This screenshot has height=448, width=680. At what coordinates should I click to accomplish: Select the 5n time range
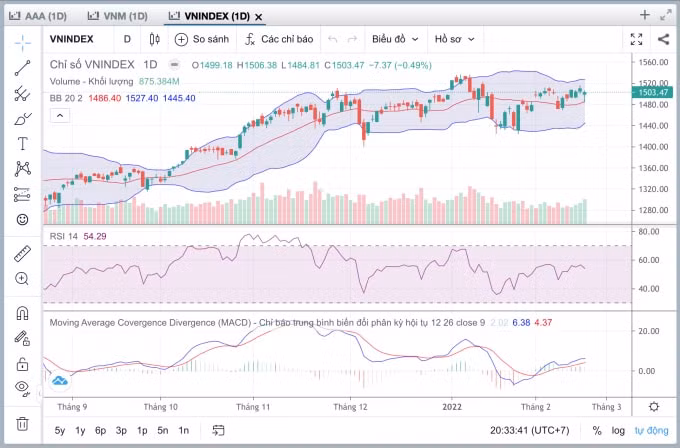click(x=163, y=430)
